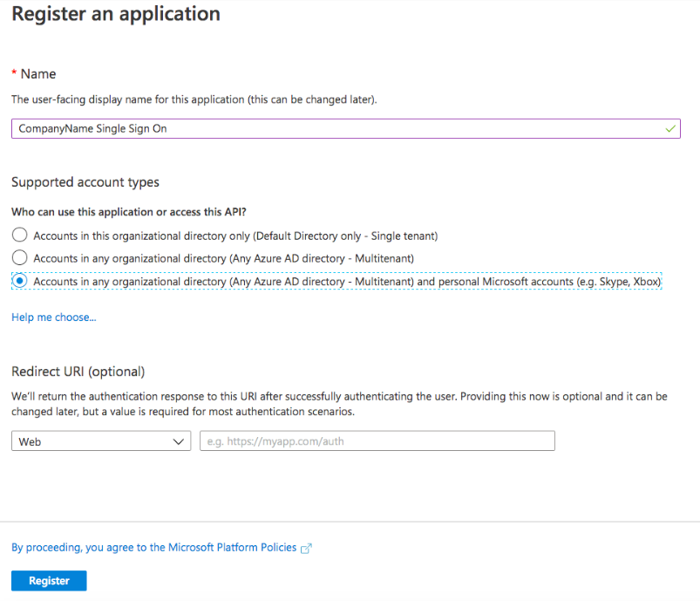Click the Redirect URI input box
The height and width of the screenshot is (601, 700).
click(377, 441)
